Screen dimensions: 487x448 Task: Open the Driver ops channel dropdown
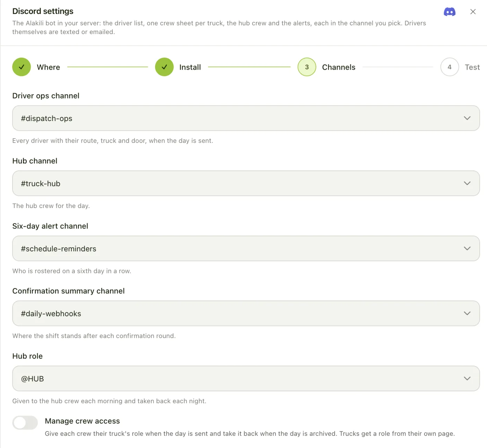246,118
